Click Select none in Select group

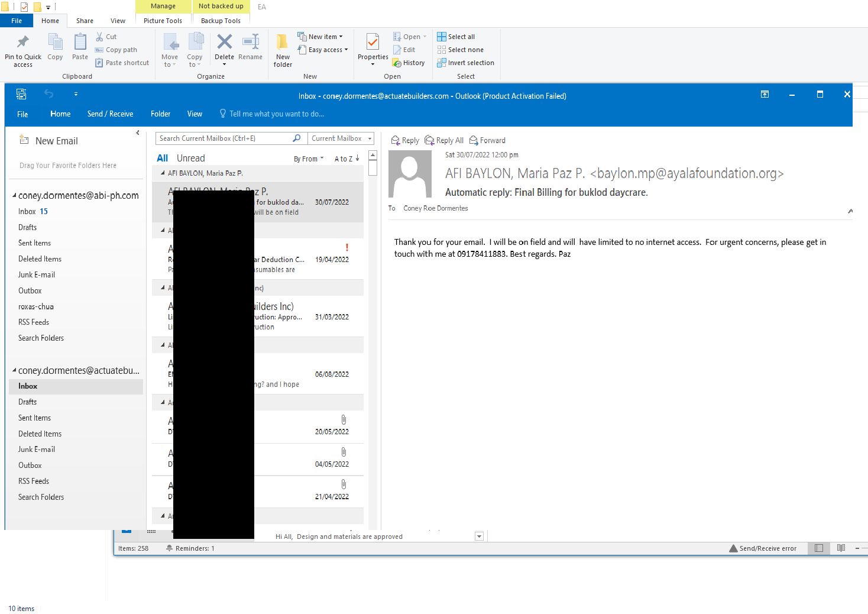[x=461, y=50]
